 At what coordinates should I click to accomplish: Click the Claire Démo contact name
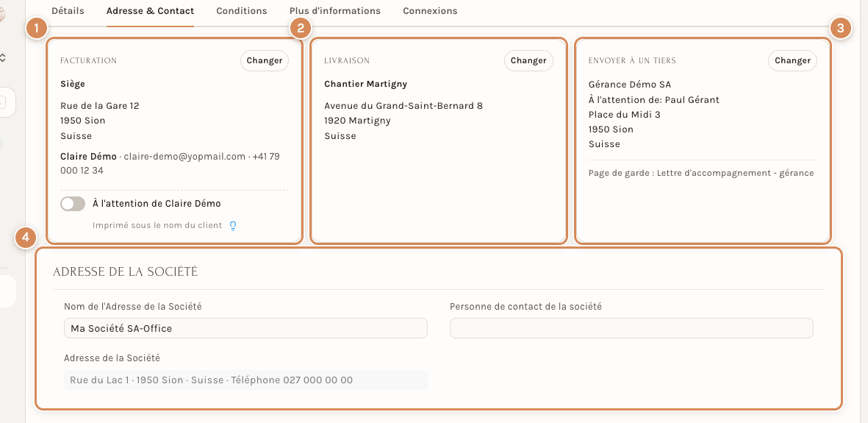pos(89,157)
